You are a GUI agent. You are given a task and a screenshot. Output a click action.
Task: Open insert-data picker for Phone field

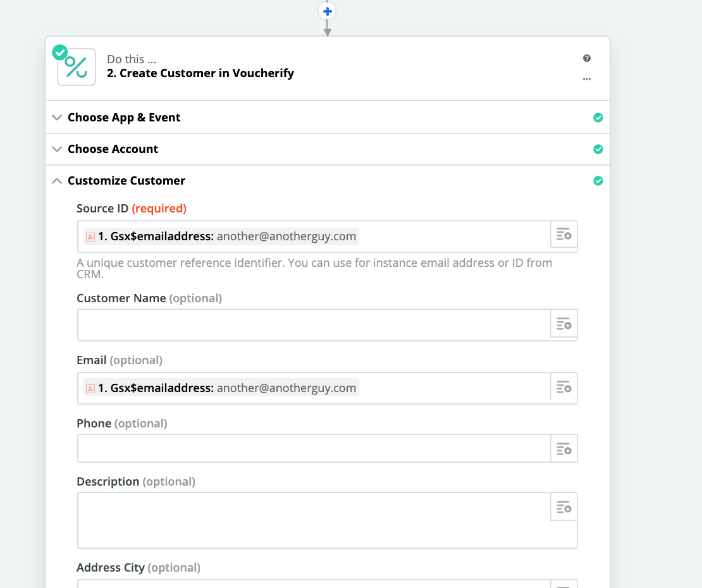coord(563,448)
